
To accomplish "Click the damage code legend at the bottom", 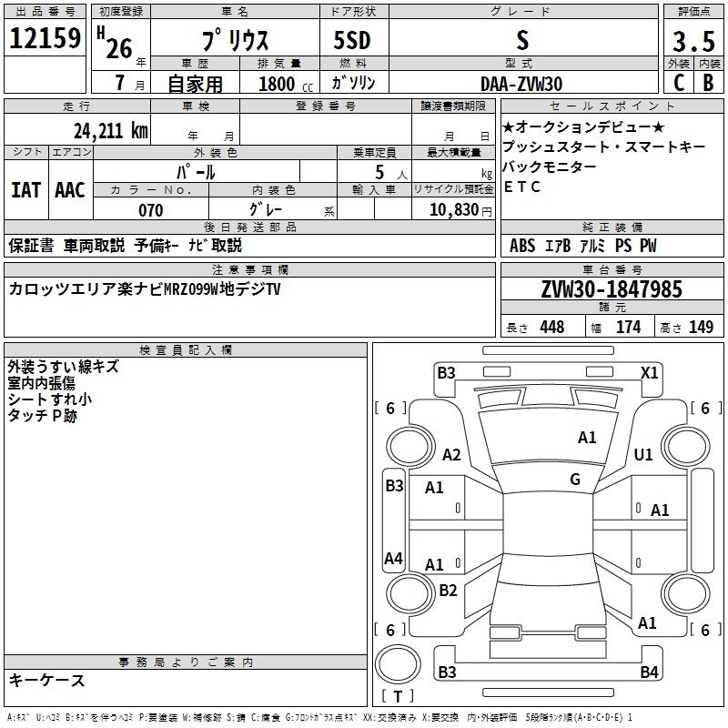I will (320, 718).
